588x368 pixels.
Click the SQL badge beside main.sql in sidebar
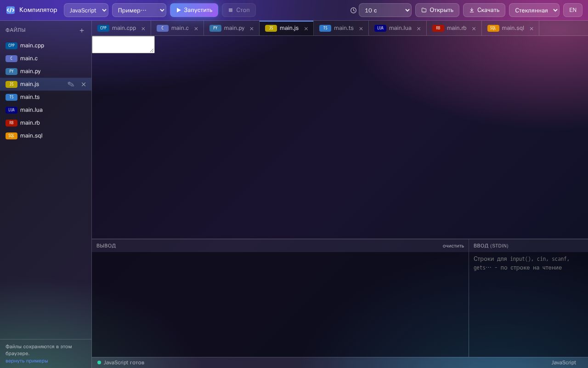(x=11, y=136)
